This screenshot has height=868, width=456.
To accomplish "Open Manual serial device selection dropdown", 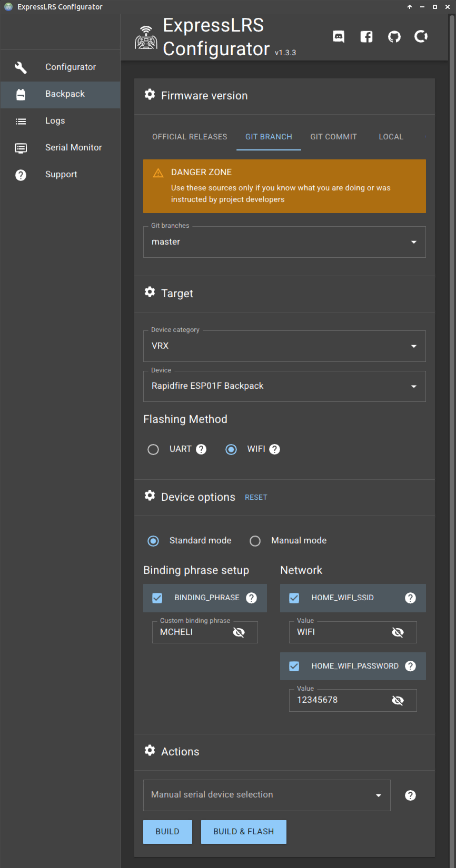I will click(x=266, y=795).
